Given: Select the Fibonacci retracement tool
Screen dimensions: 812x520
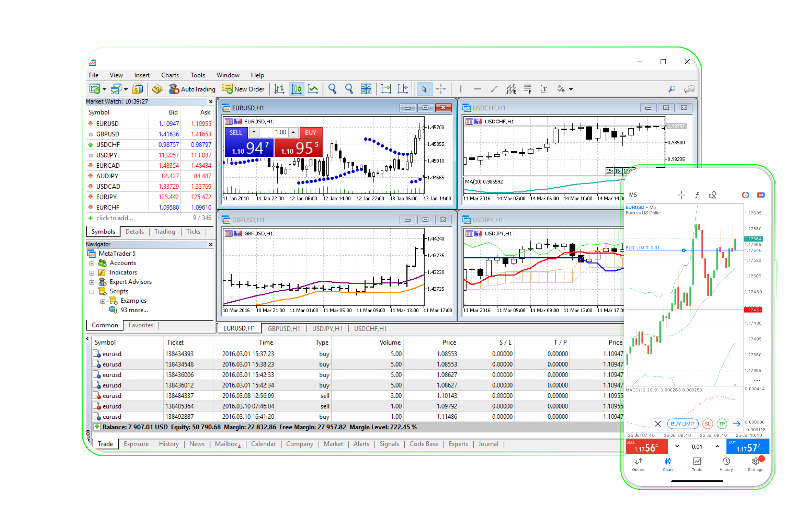Looking at the screenshot, I should 528,89.
